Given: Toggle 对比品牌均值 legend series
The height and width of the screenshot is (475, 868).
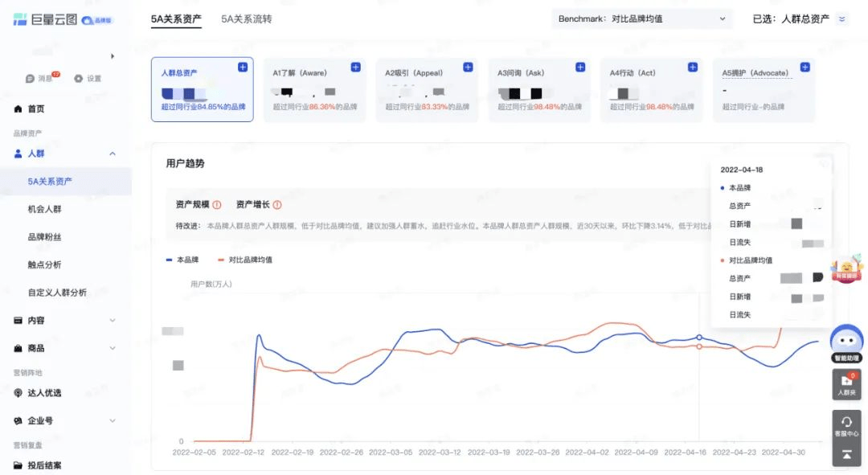Looking at the screenshot, I should [245, 260].
